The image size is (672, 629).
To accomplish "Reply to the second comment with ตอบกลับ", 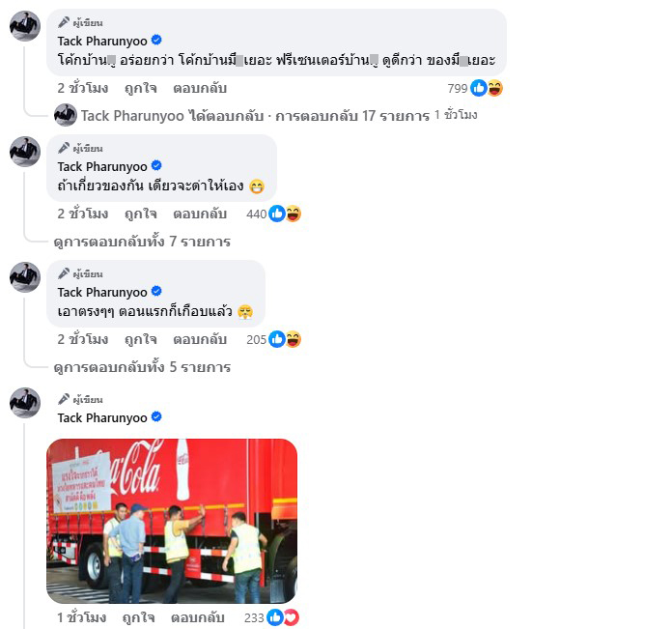I will pyautogui.click(x=200, y=214).
